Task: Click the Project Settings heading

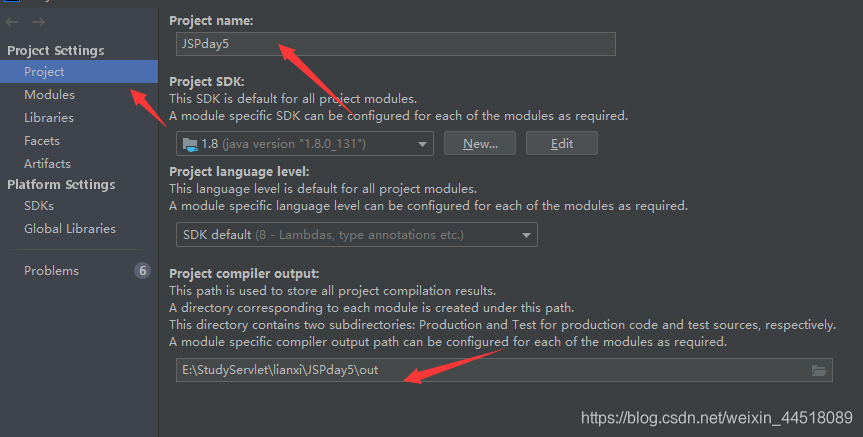Action: 56,51
